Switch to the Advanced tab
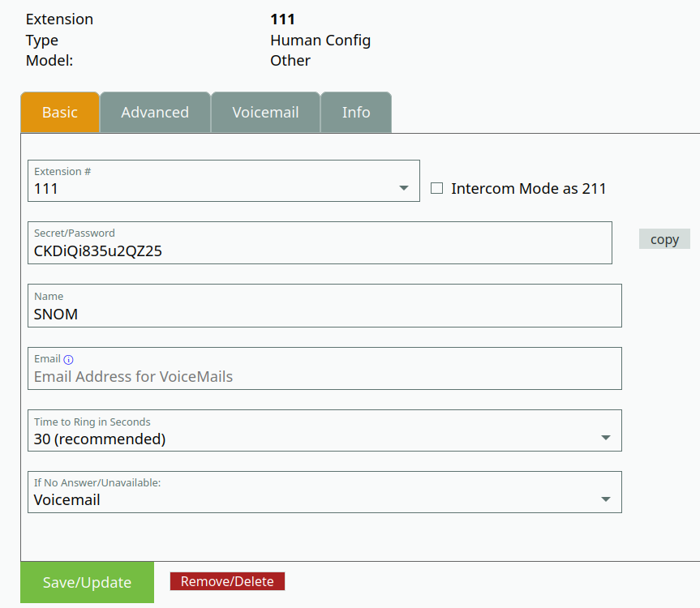This screenshot has width=700, height=608. point(155,113)
